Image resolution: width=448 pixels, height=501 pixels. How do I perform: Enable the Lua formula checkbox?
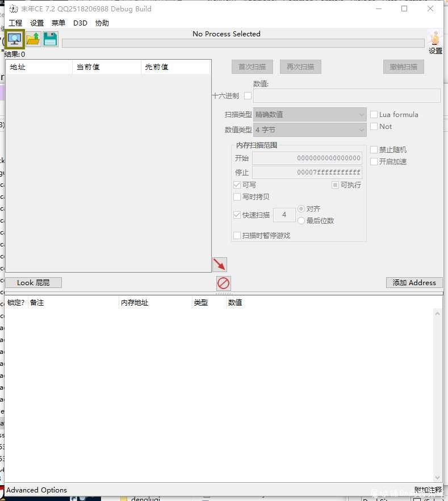click(374, 114)
